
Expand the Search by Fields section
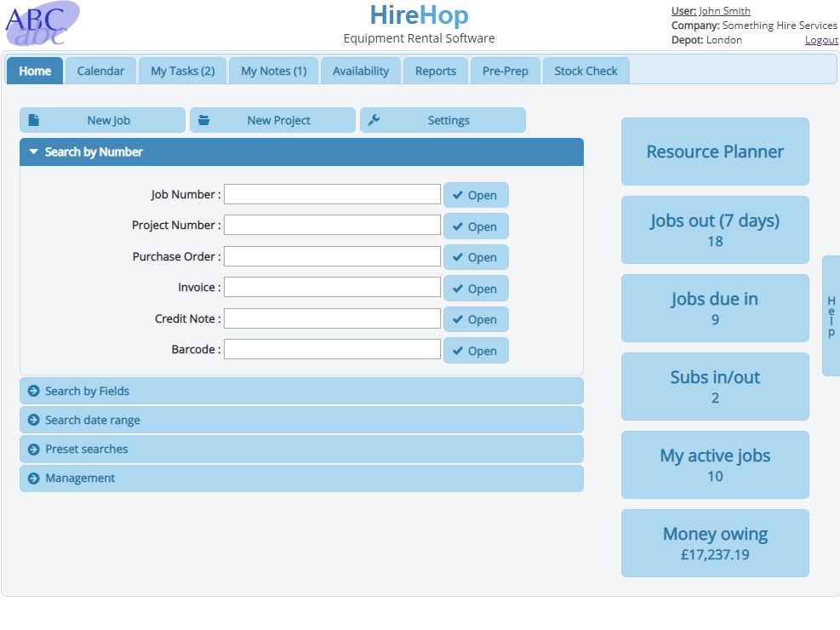[x=301, y=391]
